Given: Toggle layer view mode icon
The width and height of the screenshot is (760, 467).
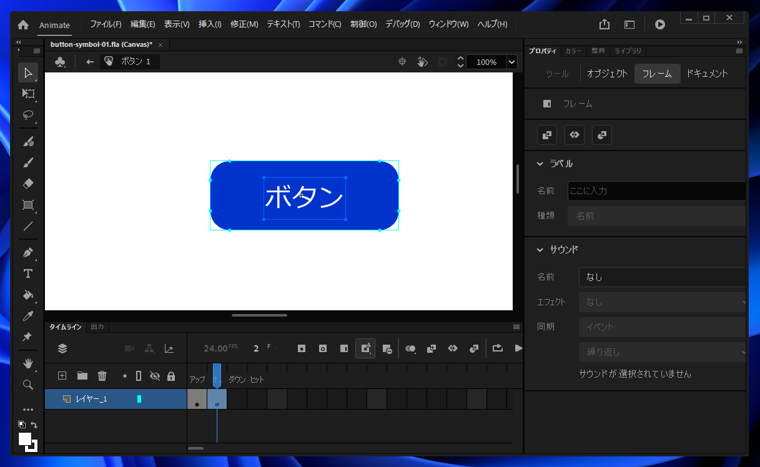Looking at the screenshot, I should pos(63,349).
